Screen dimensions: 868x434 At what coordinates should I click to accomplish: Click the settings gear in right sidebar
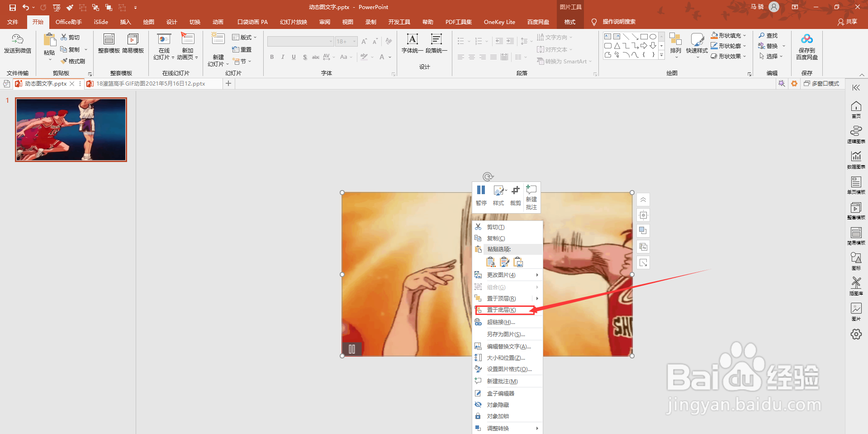[856, 334]
